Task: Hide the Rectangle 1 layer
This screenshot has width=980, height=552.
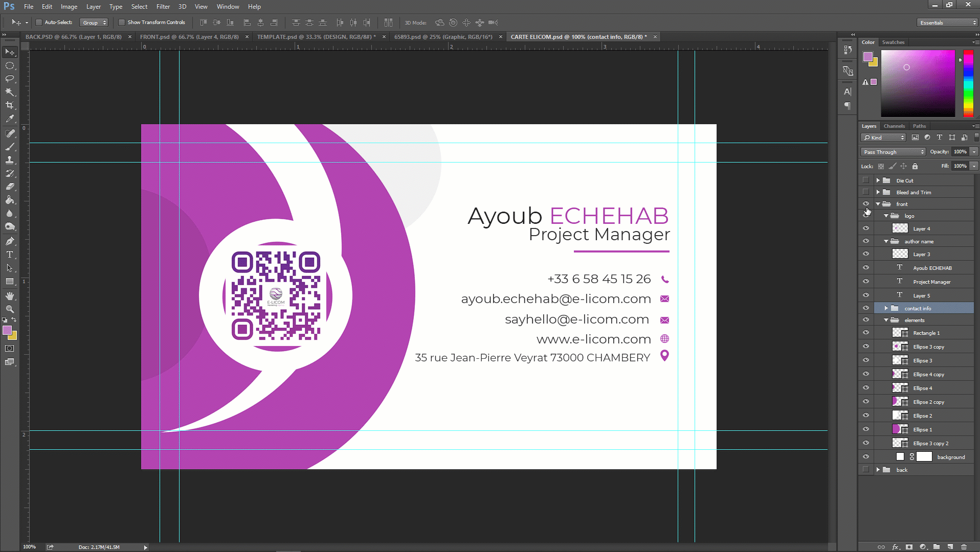Action: (x=865, y=333)
